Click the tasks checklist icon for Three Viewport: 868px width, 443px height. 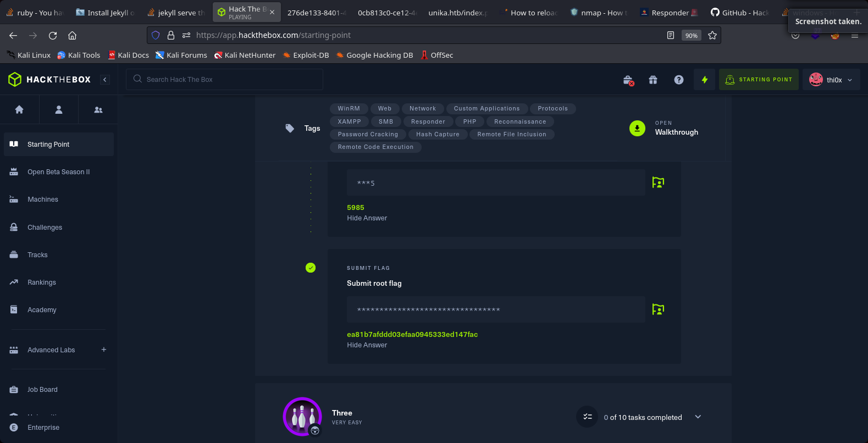(x=587, y=417)
